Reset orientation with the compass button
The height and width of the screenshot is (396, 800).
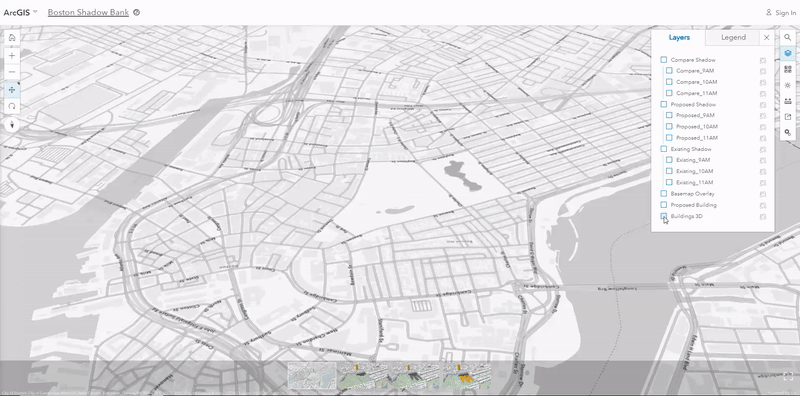(x=12, y=125)
